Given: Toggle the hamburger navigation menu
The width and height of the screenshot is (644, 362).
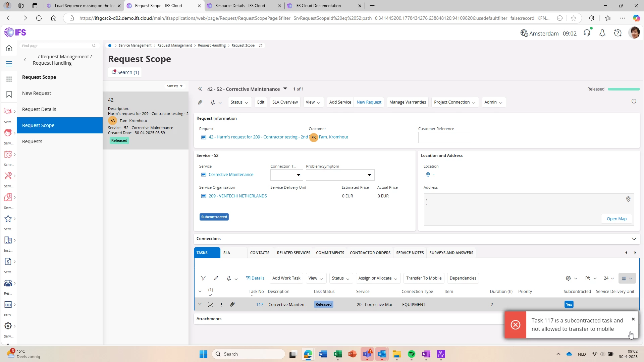Looking at the screenshot, I should point(9,64).
